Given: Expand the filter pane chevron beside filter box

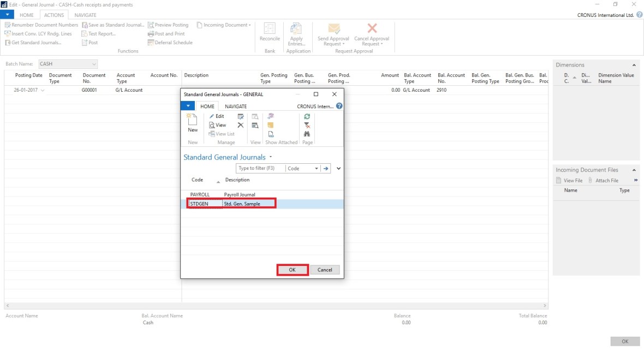Looking at the screenshot, I should [338, 169].
